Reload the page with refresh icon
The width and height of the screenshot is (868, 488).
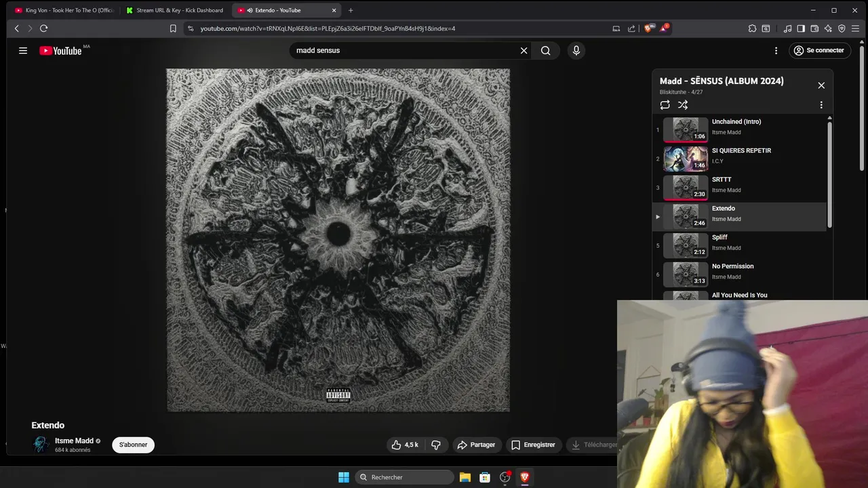(x=43, y=28)
